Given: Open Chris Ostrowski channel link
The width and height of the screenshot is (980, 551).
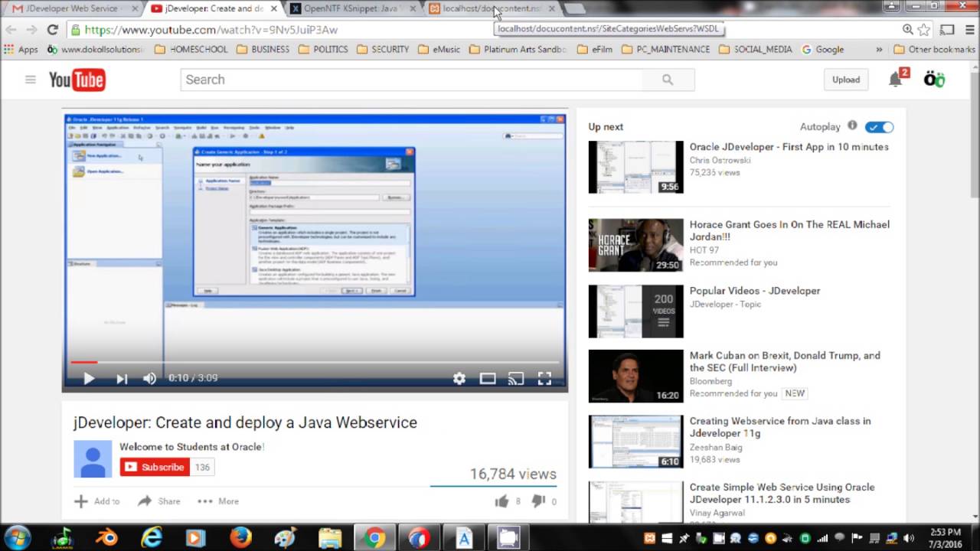Looking at the screenshot, I should 720,160.
